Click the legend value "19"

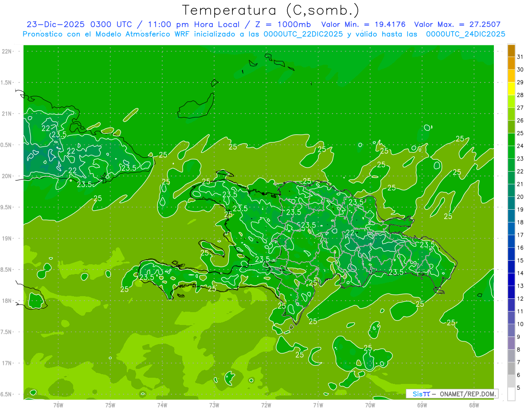tap(520, 210)
